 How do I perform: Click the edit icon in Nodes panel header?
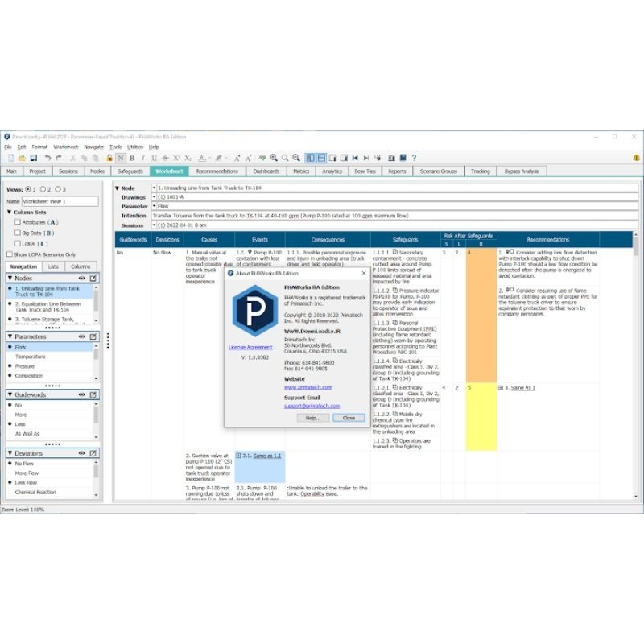pos(93,278)
